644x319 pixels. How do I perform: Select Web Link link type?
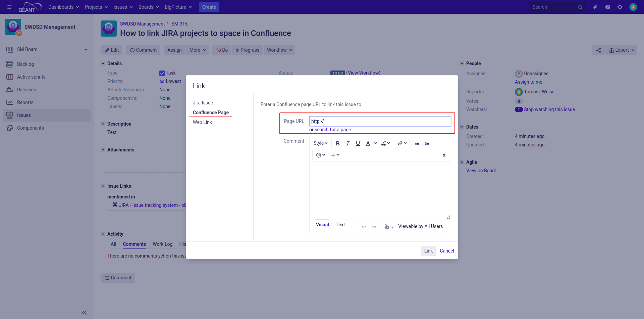click(202, 122)
